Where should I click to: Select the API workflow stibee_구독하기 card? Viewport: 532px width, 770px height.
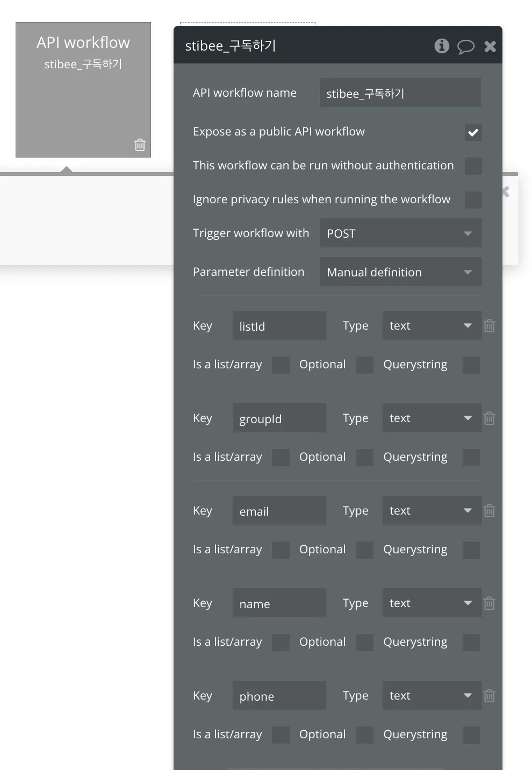point(83,90)
